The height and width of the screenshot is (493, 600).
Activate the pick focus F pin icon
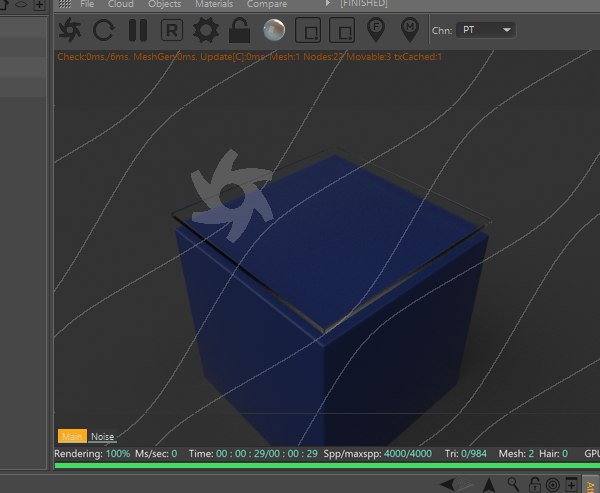point(376,30)
